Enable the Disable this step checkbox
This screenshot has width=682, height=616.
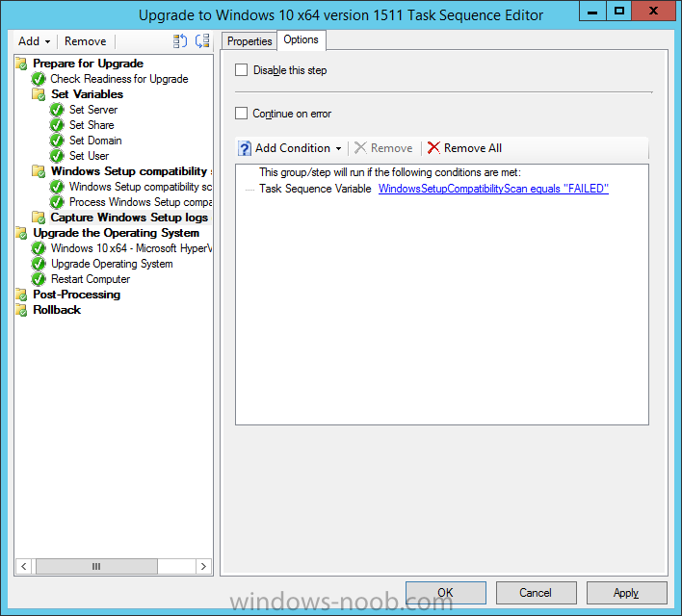tap(242, 70)
